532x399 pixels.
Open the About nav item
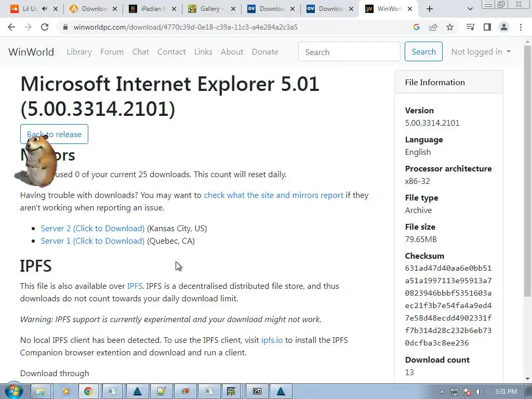pos(232,52)
